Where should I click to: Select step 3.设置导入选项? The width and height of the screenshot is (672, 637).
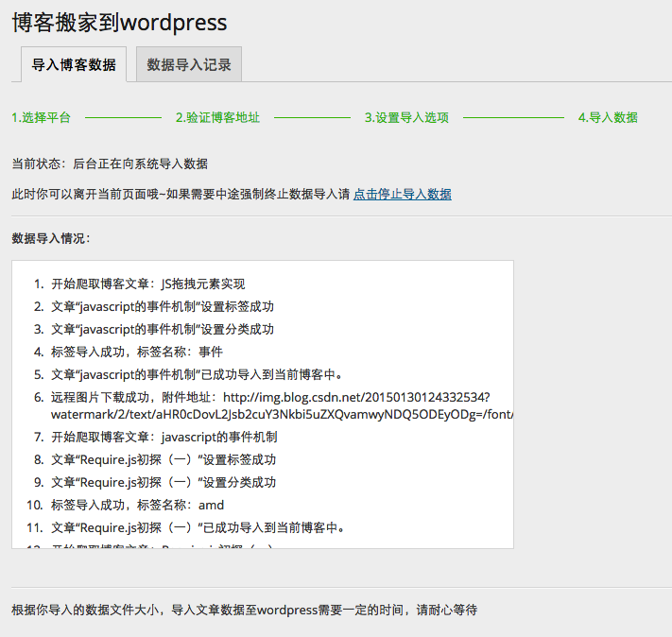[x=406, y=117]
